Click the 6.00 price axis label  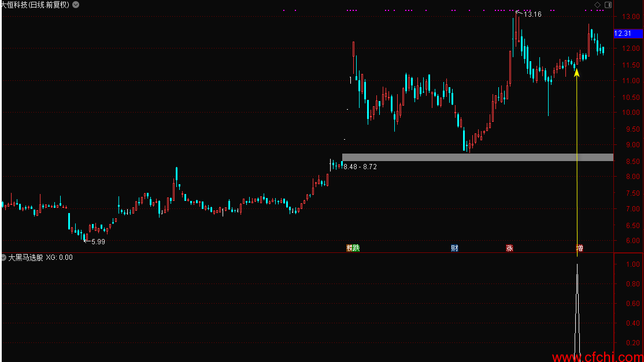click(633, 241)
